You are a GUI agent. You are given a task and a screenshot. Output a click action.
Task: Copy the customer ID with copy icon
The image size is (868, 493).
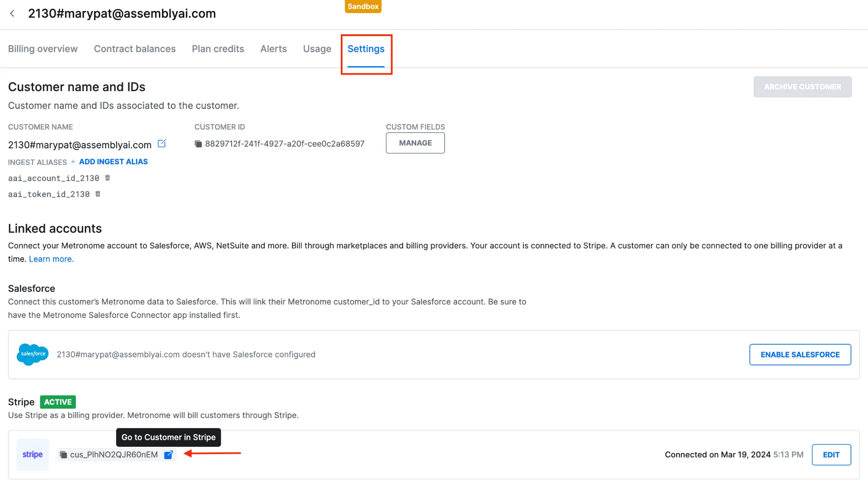(198, 144)
